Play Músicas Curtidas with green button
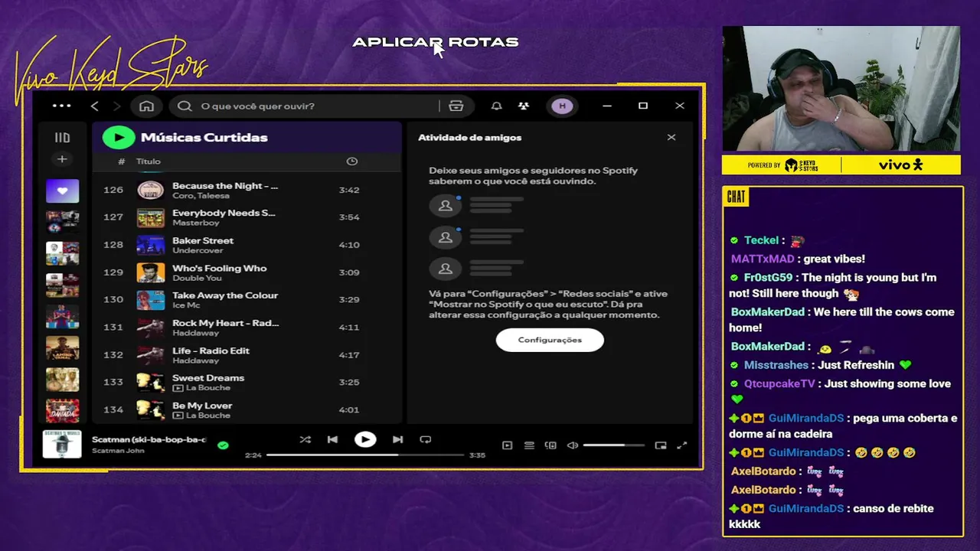This screenshot has width=980, height=551. (x=119, y=138)
